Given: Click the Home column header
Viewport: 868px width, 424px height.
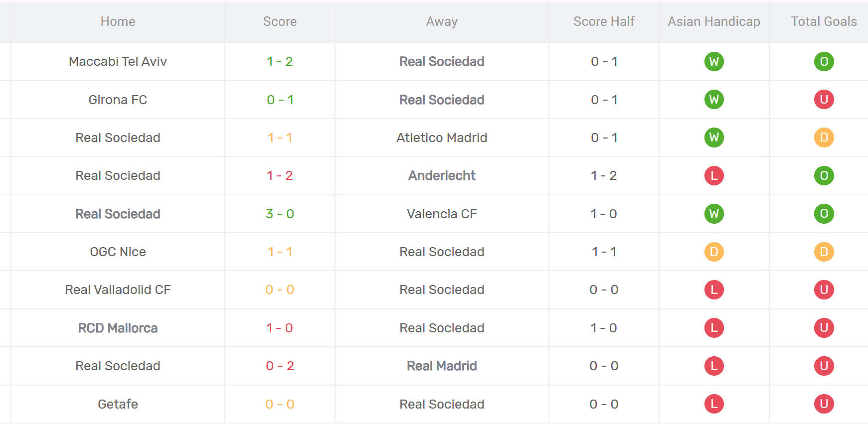Looking at the screenshot, I should [x=118, y=21].
